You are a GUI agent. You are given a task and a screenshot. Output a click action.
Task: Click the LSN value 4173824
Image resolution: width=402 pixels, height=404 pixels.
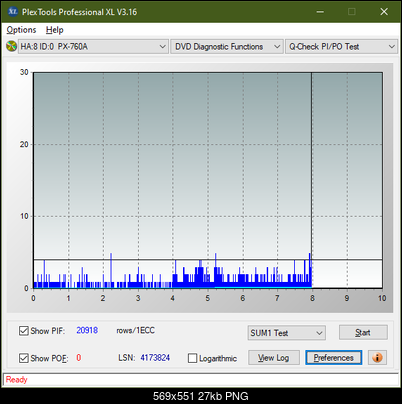coord(155,358)
